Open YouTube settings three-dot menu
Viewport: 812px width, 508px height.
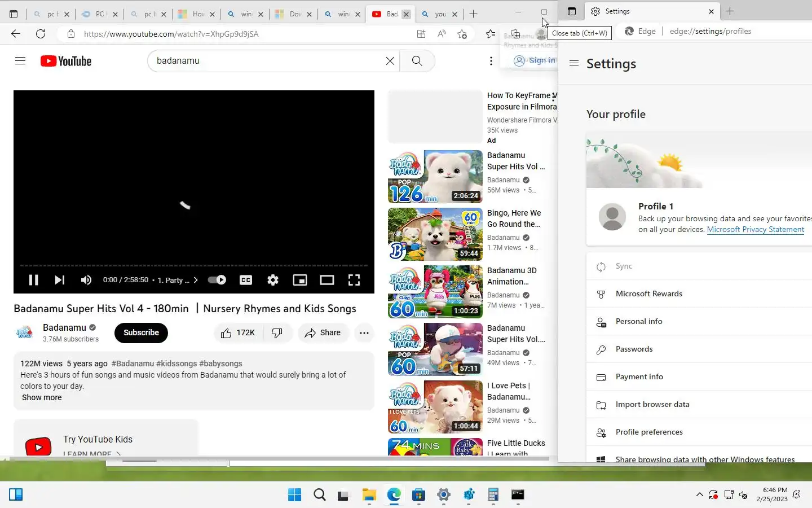pos(491,60)
